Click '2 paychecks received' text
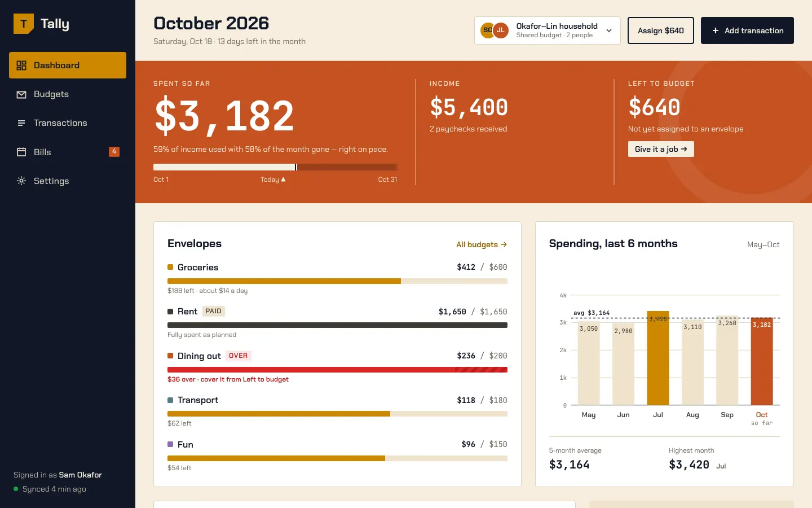The image size is (812, 508). click(469, 129)
